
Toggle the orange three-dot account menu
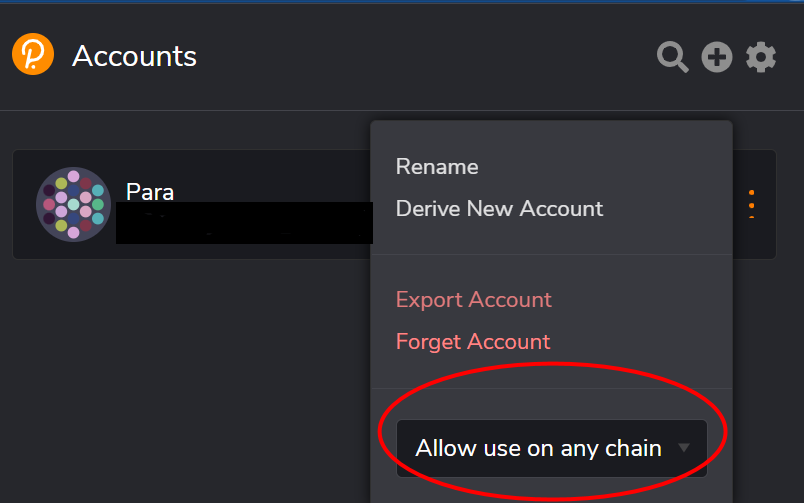pyautogui.click(x=751, y=204)
